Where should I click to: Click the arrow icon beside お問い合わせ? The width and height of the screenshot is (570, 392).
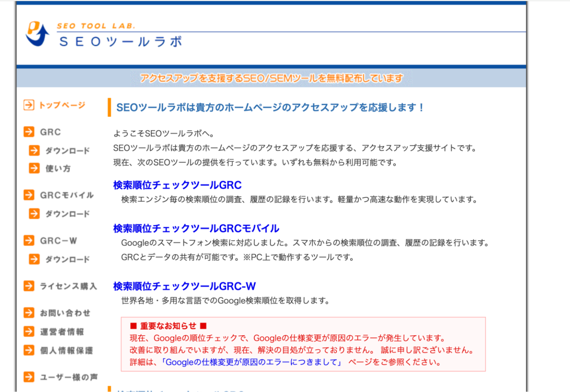(29, 312)
